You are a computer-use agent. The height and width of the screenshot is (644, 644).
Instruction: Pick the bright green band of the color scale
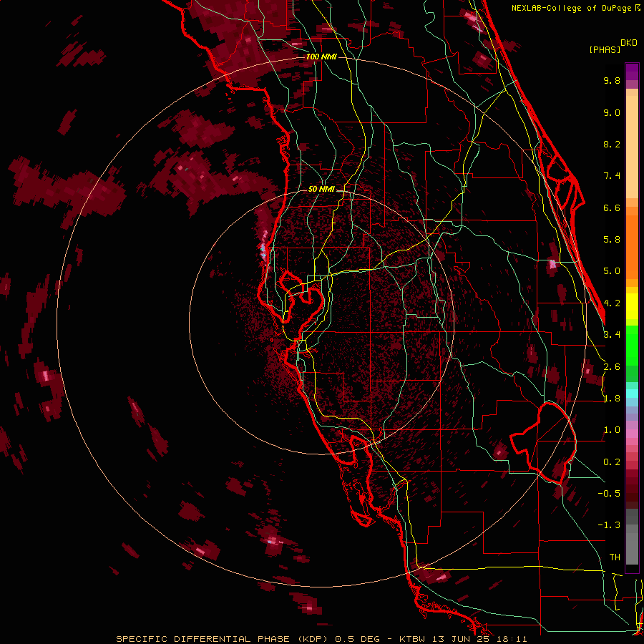[632, 345]
